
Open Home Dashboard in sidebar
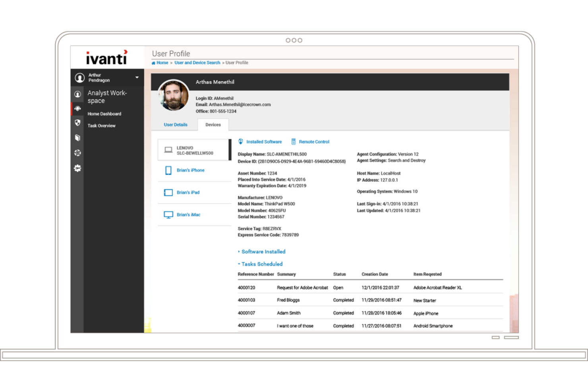104,114
